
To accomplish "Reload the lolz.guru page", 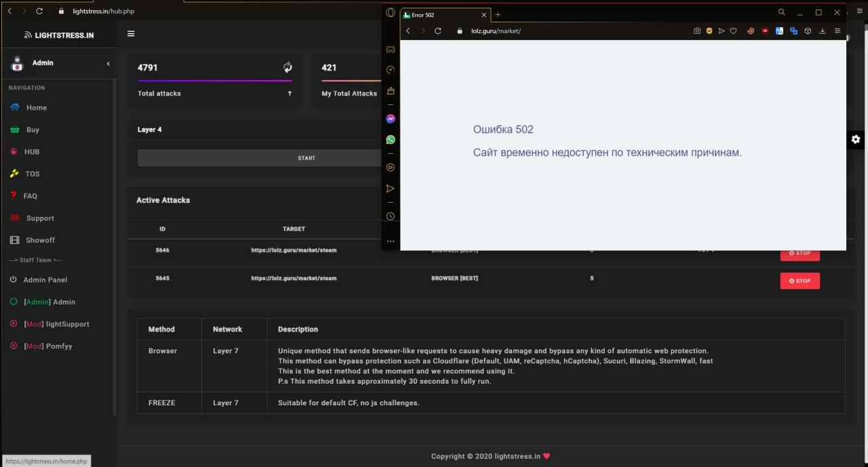I will point(438,31).
